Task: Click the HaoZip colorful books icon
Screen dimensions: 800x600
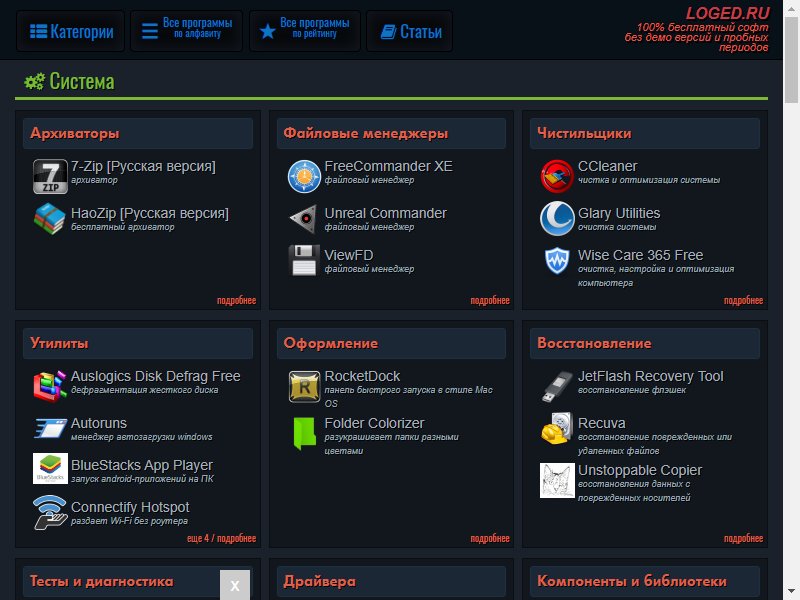Action: coord(50,218)
